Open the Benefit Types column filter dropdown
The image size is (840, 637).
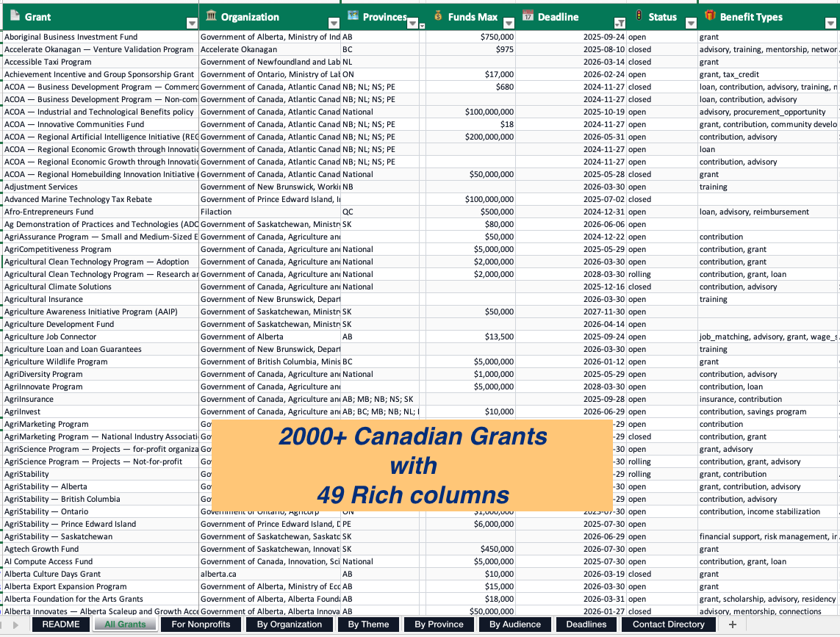coord(830,23)
